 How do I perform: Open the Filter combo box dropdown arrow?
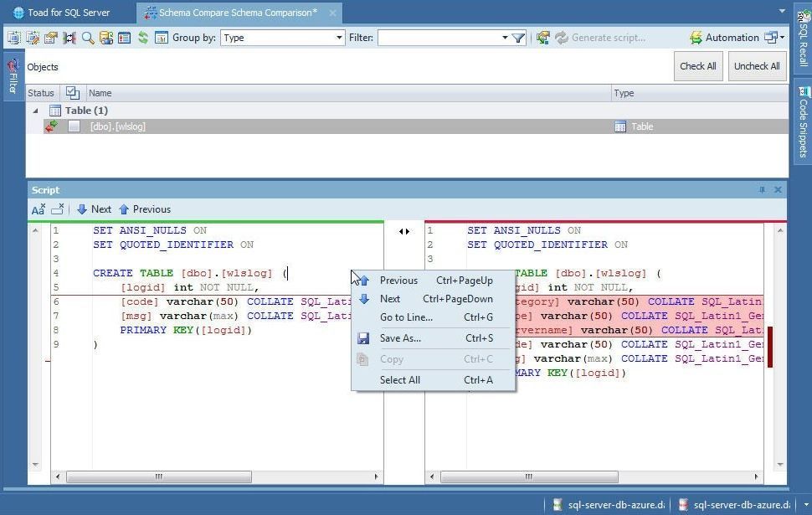(505, 38)
